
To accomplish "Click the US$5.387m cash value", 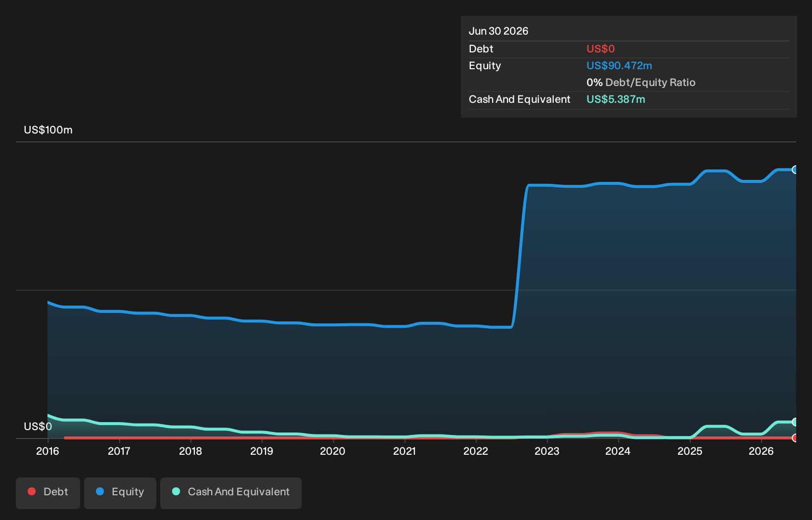I will click(616, 99).
